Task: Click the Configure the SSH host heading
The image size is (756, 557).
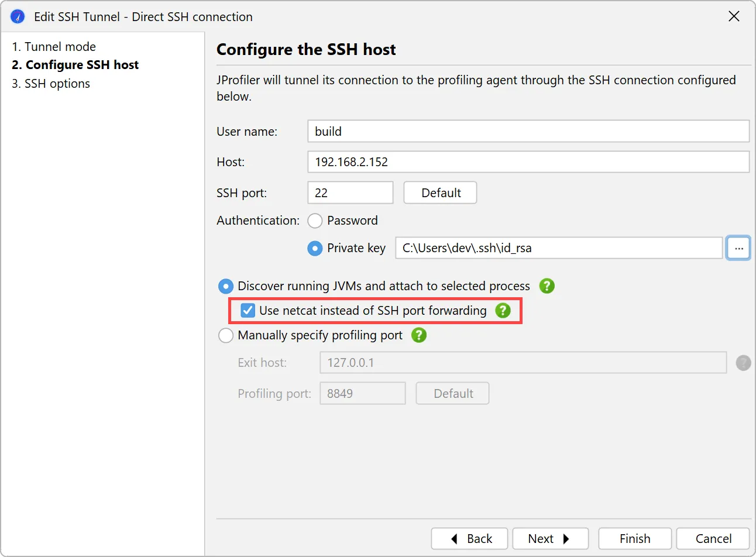Action: 306,50
